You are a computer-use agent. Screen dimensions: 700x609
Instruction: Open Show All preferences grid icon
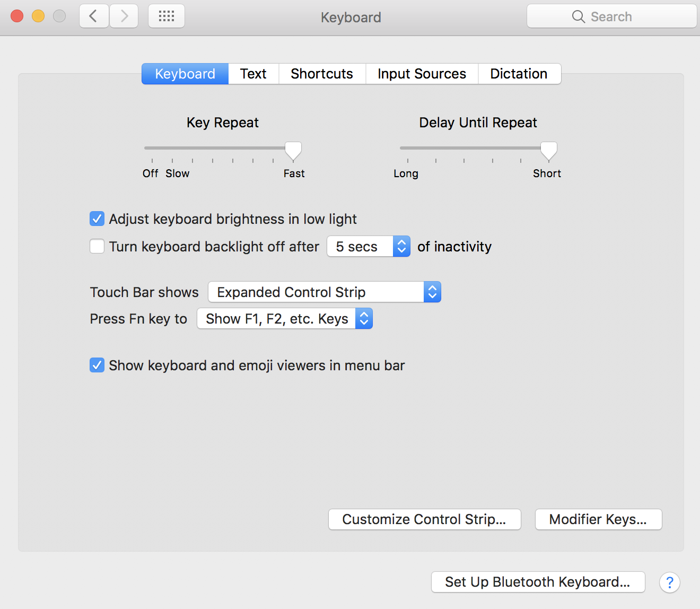pos(166,16)
